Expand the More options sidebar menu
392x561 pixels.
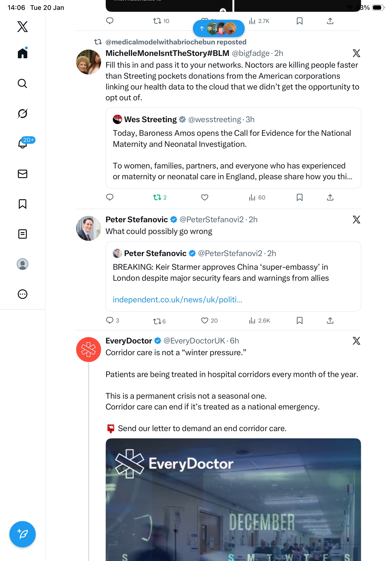click(x=23, y=294)
